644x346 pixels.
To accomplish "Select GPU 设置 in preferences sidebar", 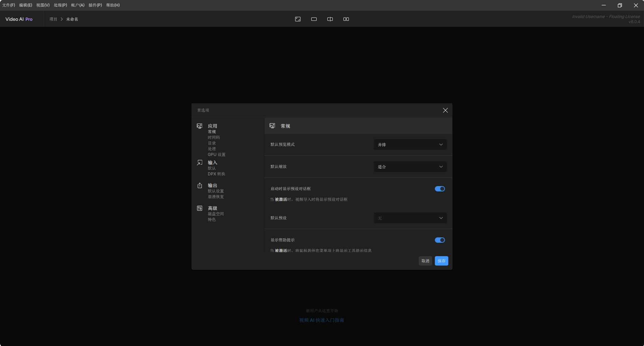I will point(216,155).
